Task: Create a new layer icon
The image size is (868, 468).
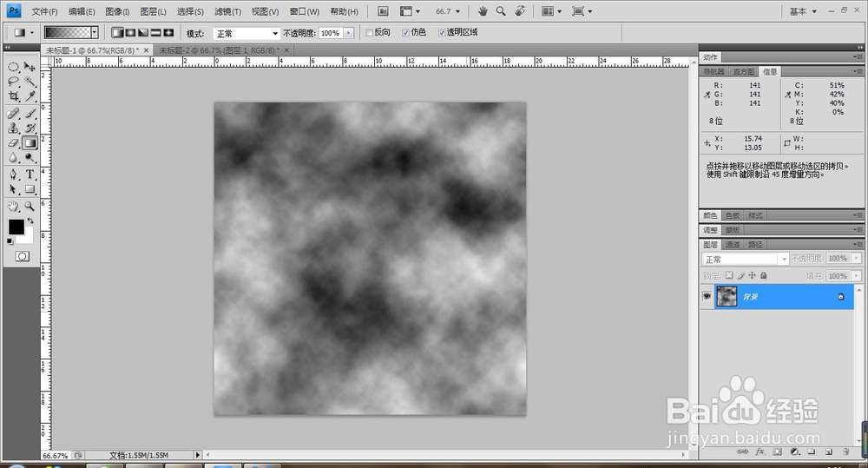Action: click(x=829, y=452)
